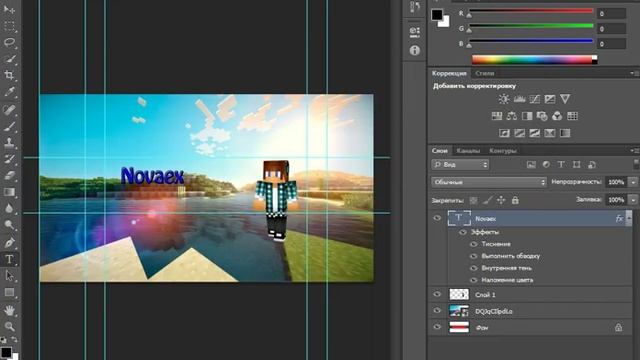Image resolution: width=640 pixels, height=360 pixels.
Task: Filter layers by shape layers
Action: 576,164
